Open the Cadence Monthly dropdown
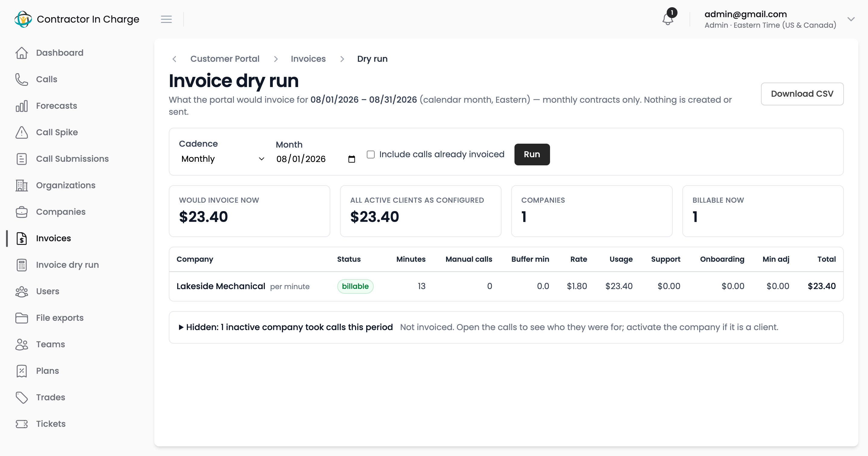Viewport: 868px width, 456px height. click(223, 159)
